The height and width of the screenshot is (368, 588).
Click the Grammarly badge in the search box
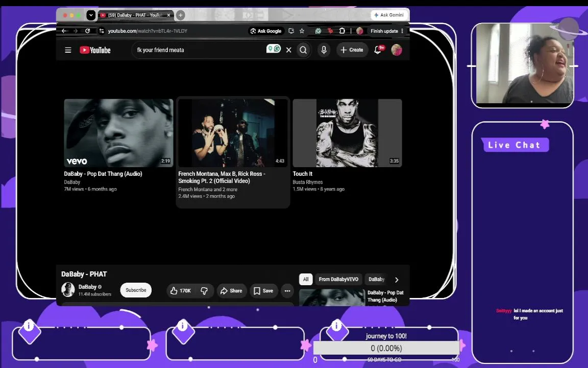[x=274, y=49]
